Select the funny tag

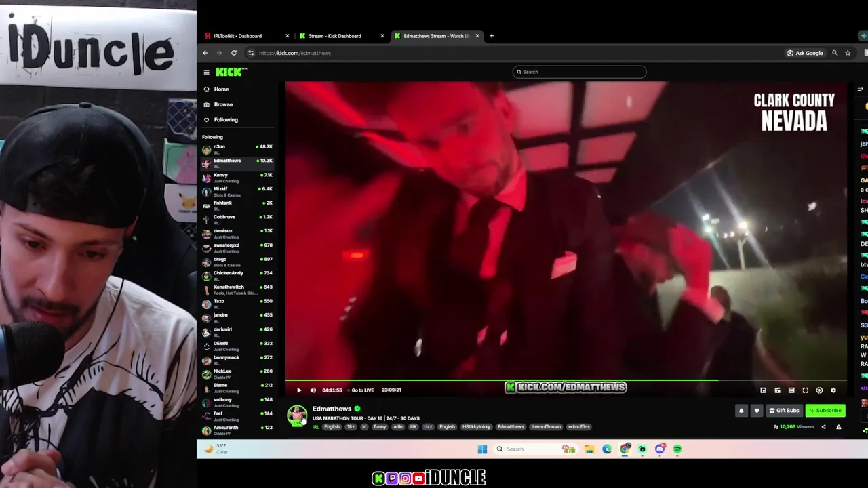tap(380, 427)
